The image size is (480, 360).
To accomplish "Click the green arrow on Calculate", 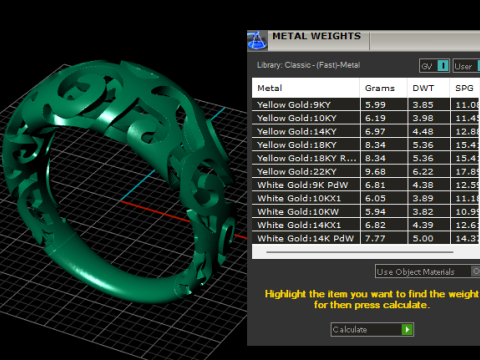I will [x=407, y=329].
